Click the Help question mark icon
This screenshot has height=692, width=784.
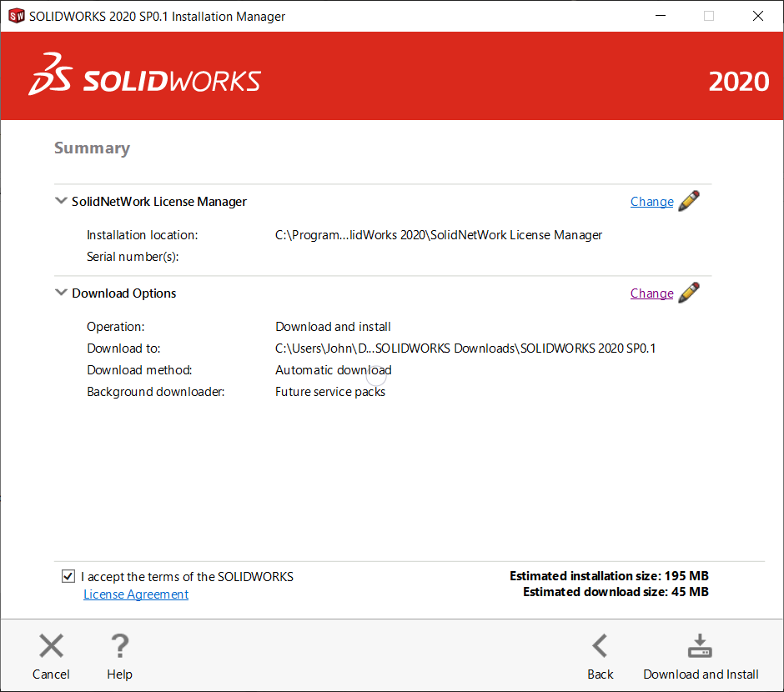click(119, 645)
